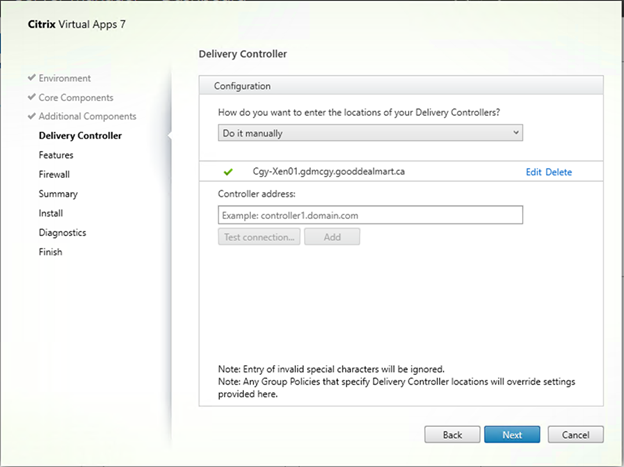
Task: Select the Firewall step
Action: 54,174
